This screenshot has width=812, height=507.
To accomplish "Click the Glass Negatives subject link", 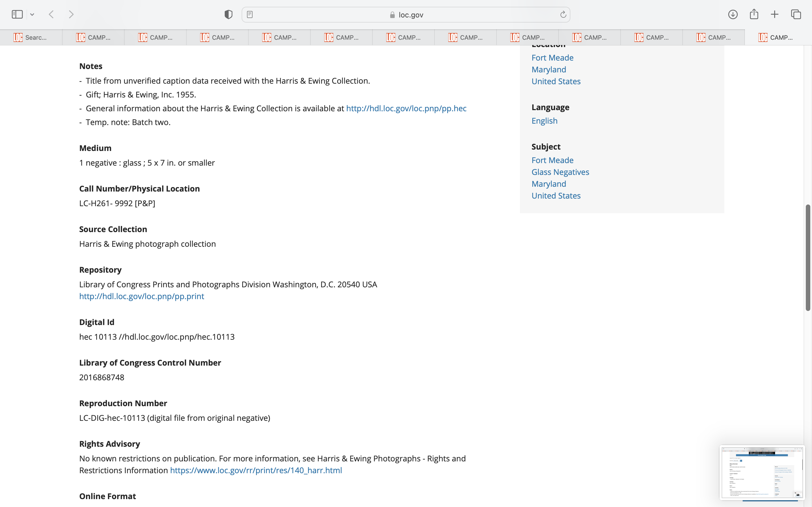I will pyautogui.click(x=560, y=172).
